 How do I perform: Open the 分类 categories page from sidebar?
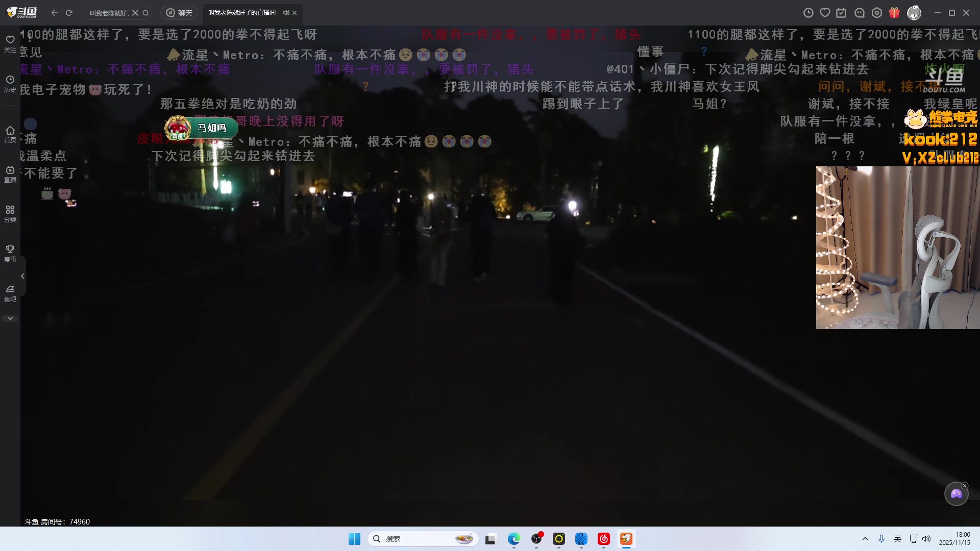pyautogui.click(x=10, y=213)
